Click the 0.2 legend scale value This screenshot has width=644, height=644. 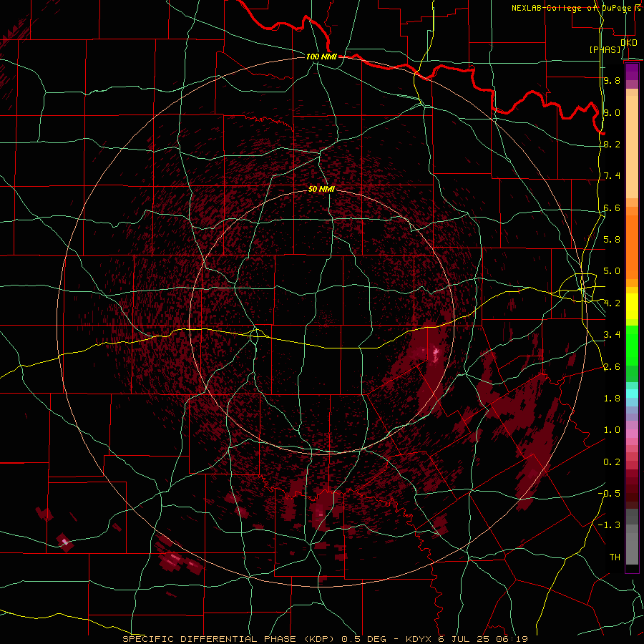click(x=612, y=462)
